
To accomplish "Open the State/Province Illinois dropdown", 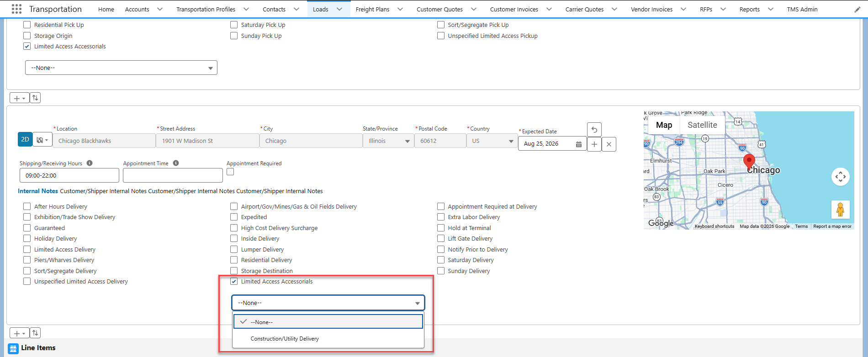I will (x=388, y=141).
